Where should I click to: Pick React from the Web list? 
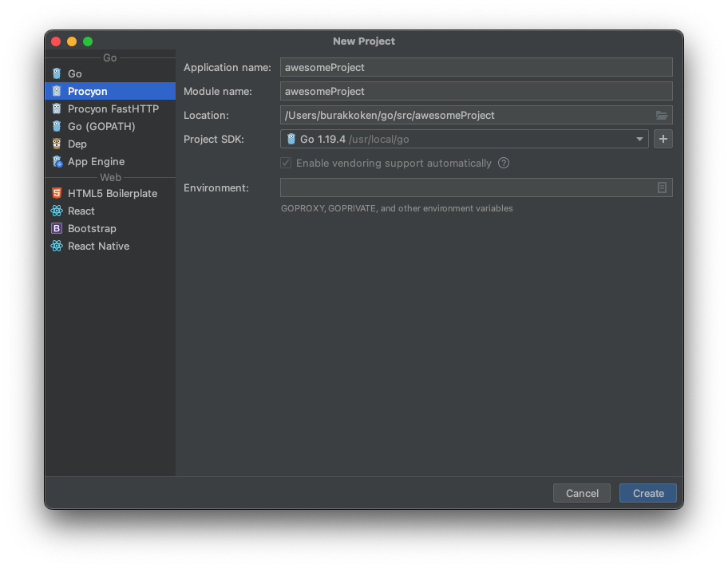pos(110,211)
